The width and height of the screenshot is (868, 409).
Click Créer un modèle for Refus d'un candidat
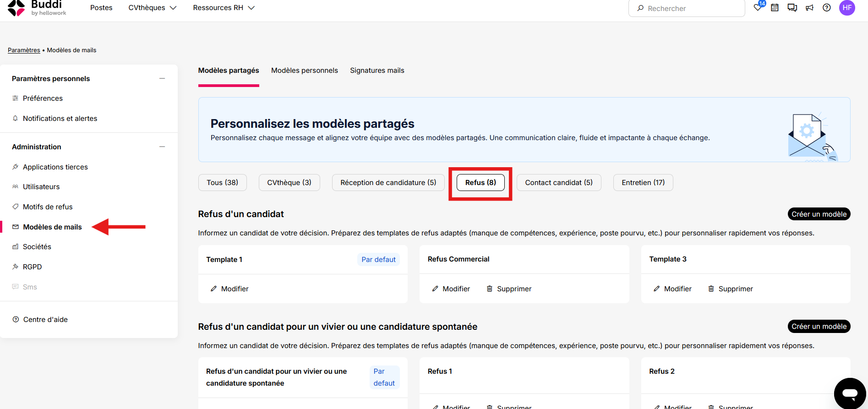(x=819, y=214)
